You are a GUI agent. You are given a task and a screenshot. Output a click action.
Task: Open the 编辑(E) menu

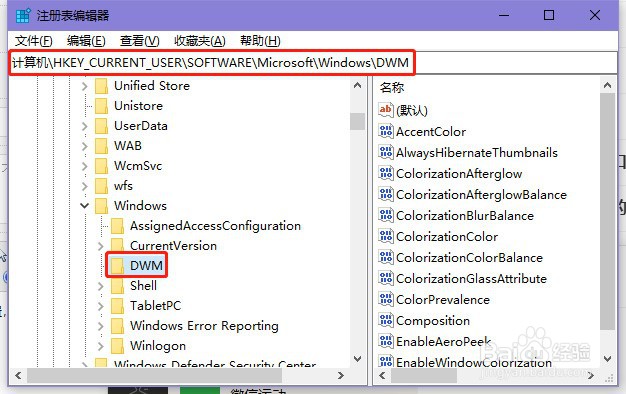coord(86,41)
